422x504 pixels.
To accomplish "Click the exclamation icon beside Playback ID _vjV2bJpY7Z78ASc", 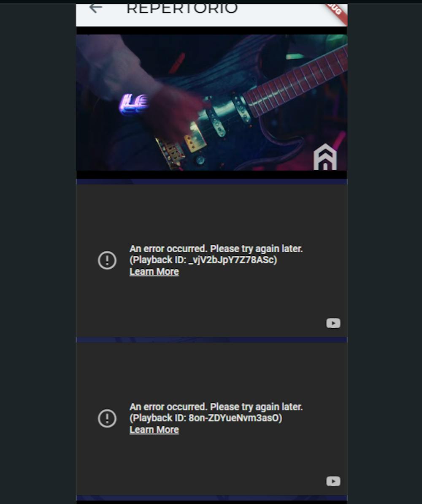I will 107,260.
